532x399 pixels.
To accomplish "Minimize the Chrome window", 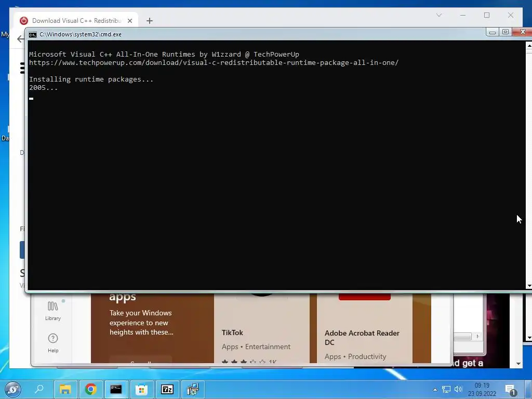I will pos(463,15).
